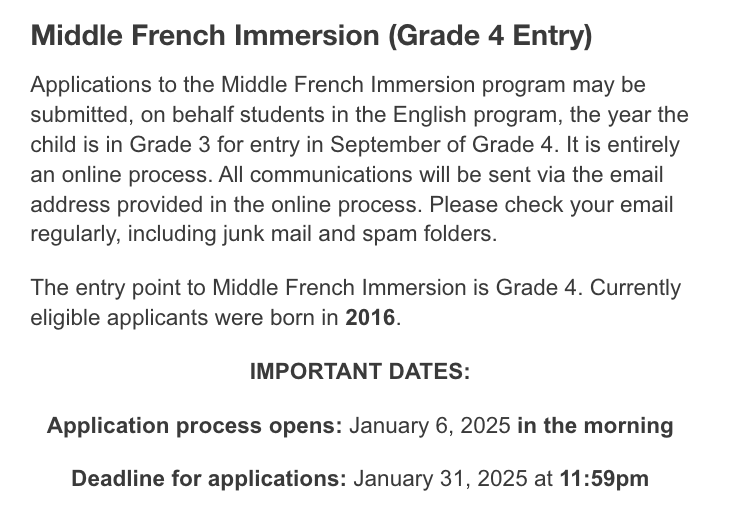Screen dimensions: 730x530
Task: Click the bold 11:59pm time
Action: [604, 479]
